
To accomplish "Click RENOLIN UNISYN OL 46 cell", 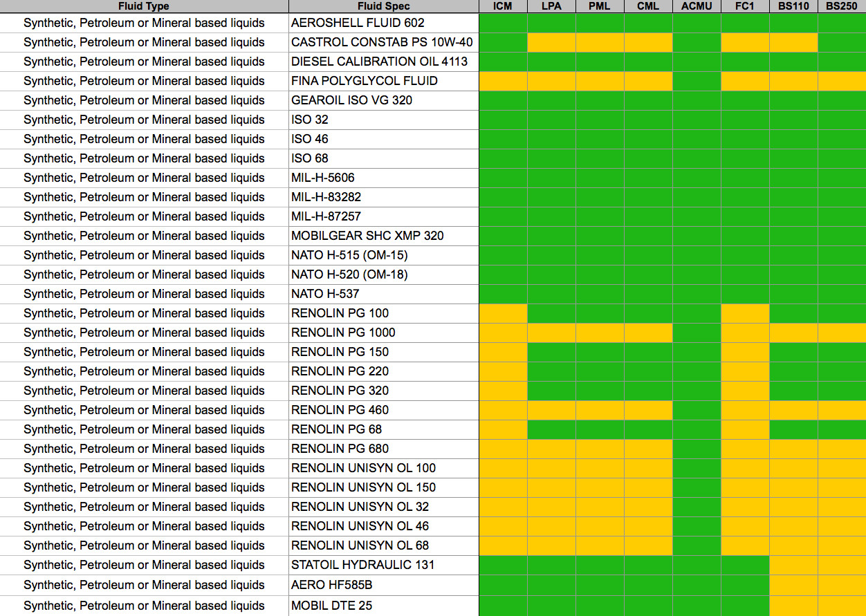I will [384, 526].
